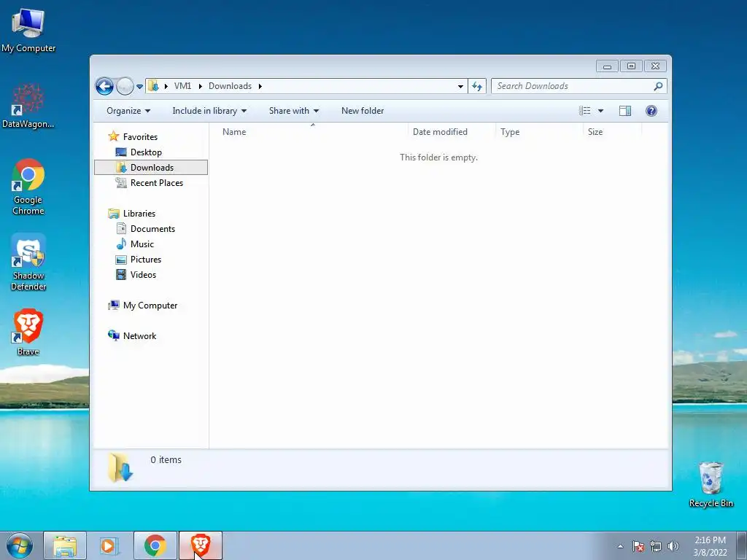Screen dimensions: 747x560
Task: Open Desktop under Favorites
Action: (146, 152)
